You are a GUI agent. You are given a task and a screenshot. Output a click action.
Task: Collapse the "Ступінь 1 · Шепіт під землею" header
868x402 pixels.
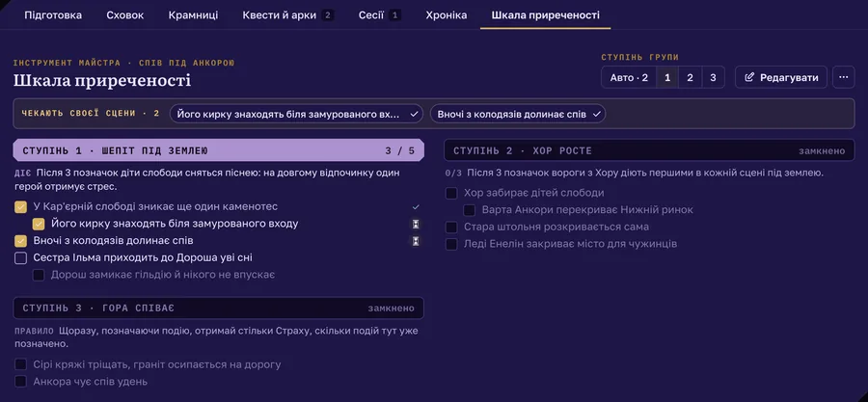(x=219, y=150)
